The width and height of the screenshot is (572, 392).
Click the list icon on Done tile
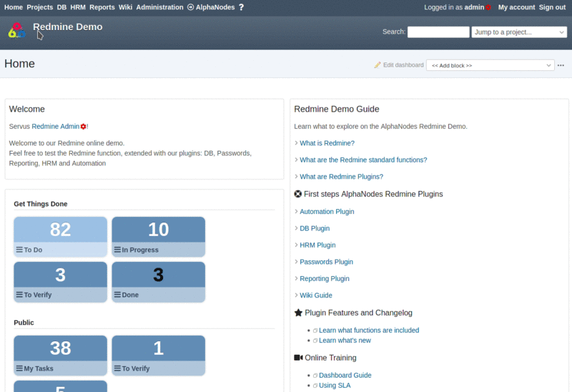pyautogui.click(x=117, y=295)
